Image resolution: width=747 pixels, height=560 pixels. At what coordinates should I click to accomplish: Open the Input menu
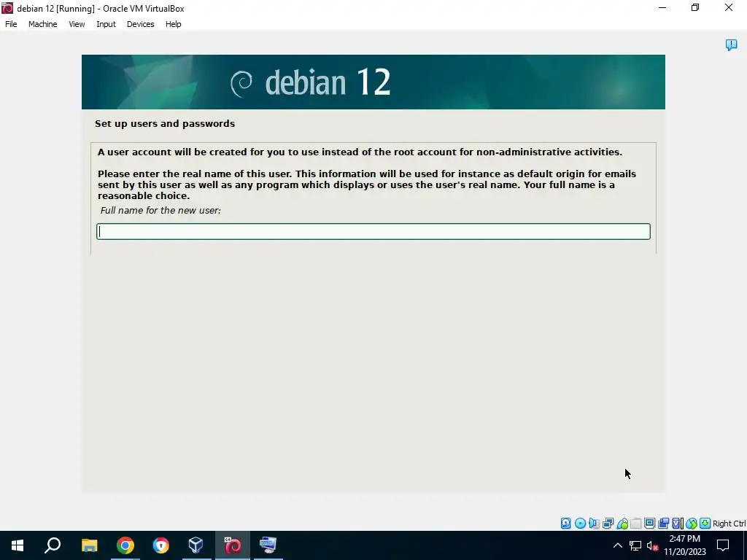[106, 24]
